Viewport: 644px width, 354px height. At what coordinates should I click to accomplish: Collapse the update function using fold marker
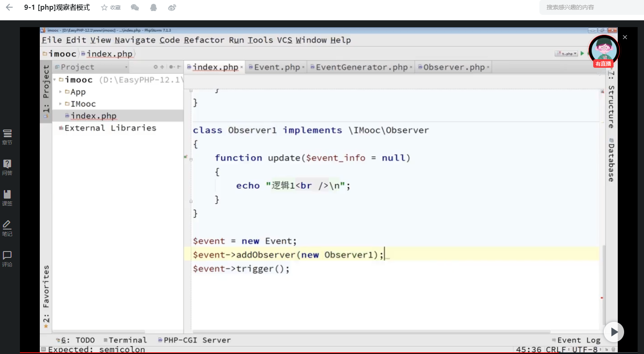[191, 160]
